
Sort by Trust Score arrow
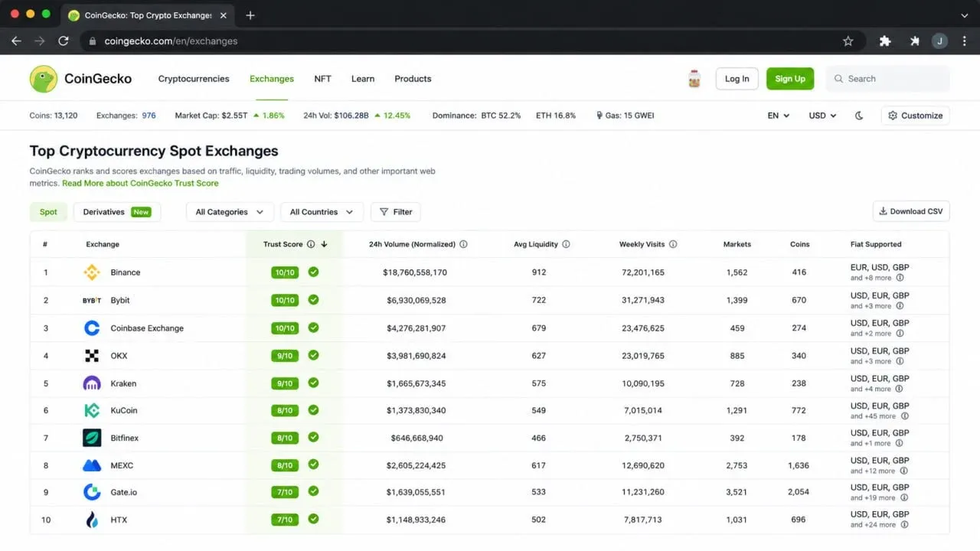tap(324, 245)
